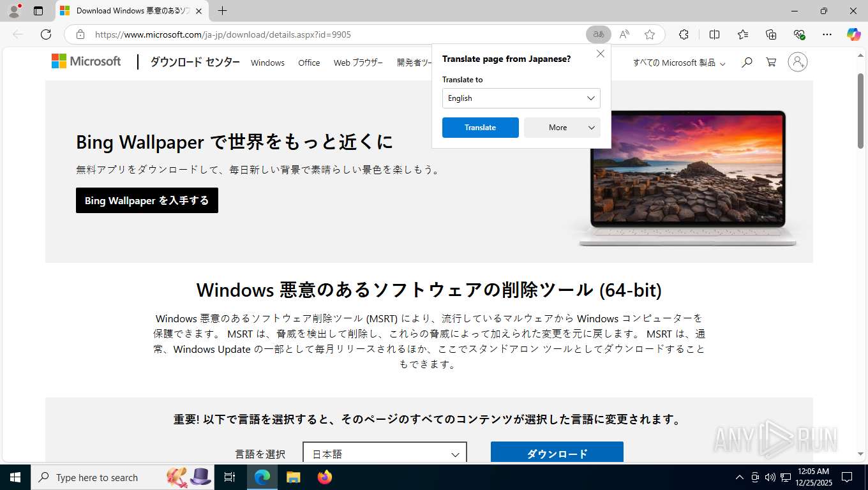The width and height of the screenshot is (868, 490).
Task: Open the Collections icon
Action: pos(771,34)
